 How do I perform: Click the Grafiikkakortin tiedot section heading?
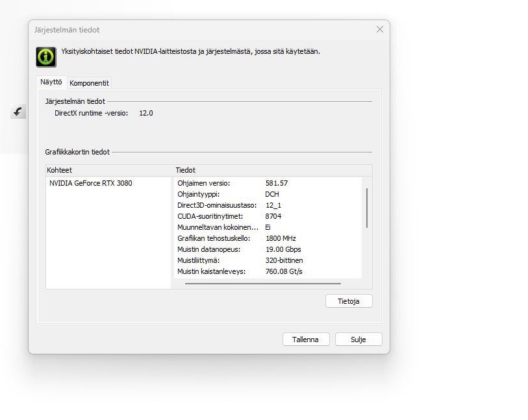[77, 152]
